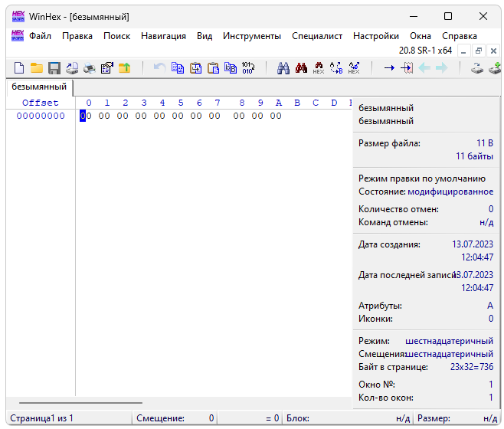Open the properties icon in the toolbar
Viewport: 504px width, 429px height.
107,68
